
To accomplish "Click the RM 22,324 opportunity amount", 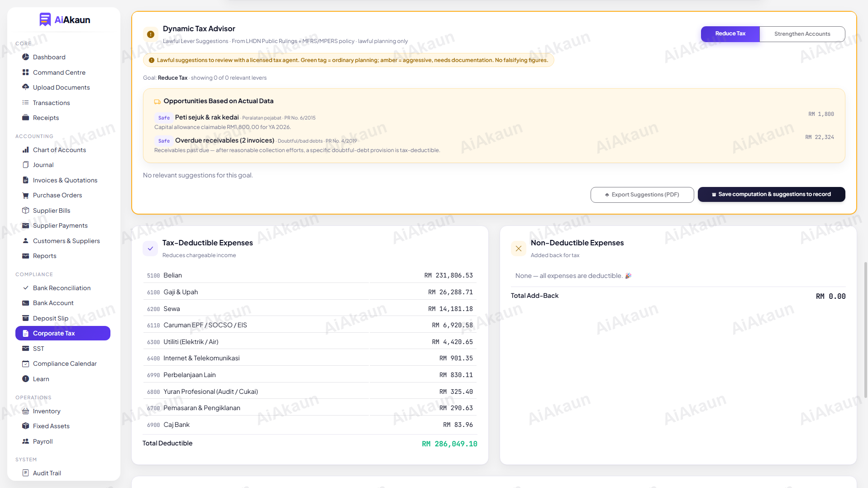I will point(820,137).
